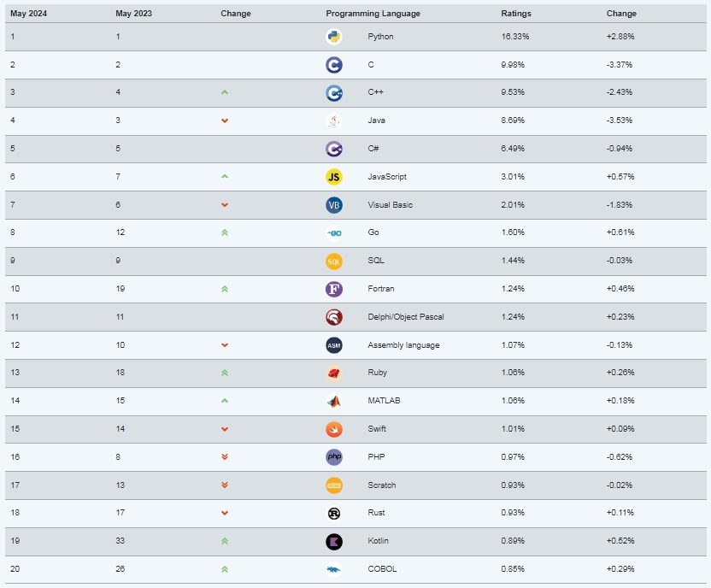The height and width of the screenshot is (588, 711).
Task: Click the double down arrow for PHP
Action: point(225,457)
